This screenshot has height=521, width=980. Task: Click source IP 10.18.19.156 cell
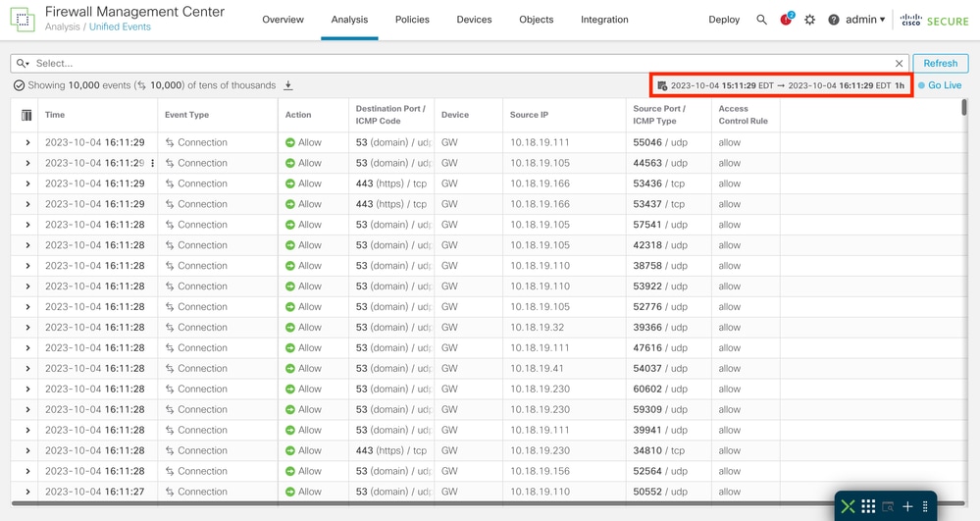pos(540,471)
